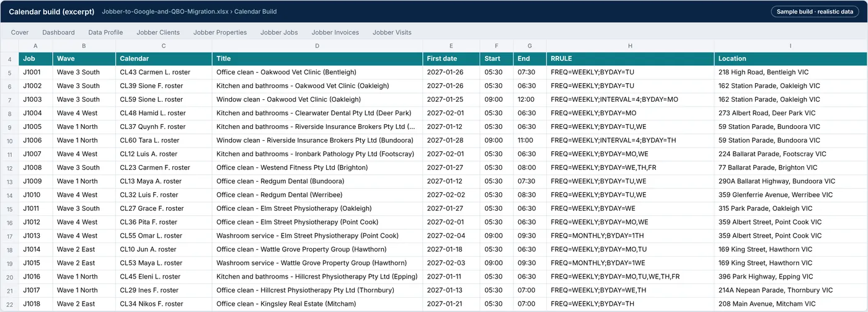
Task: Select column D header
Action: coord(317,46)
